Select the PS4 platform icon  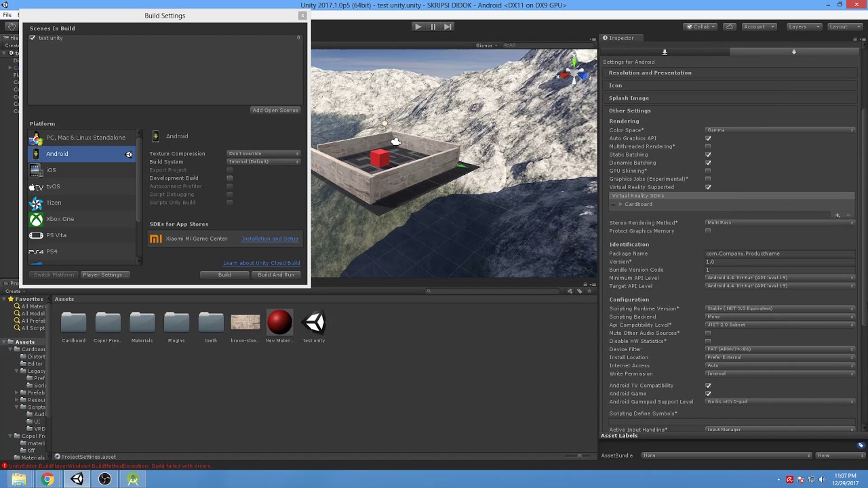coord(36,251)
